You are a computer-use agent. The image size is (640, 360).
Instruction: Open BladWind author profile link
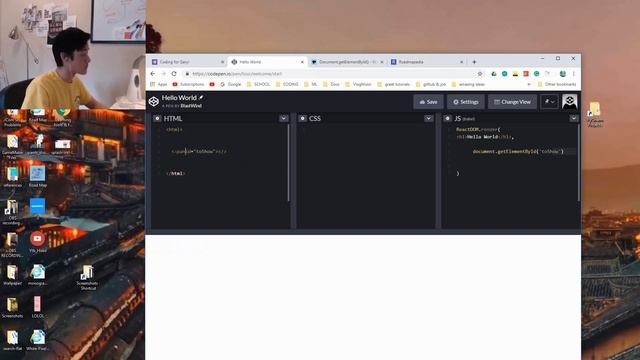[191, 106]
